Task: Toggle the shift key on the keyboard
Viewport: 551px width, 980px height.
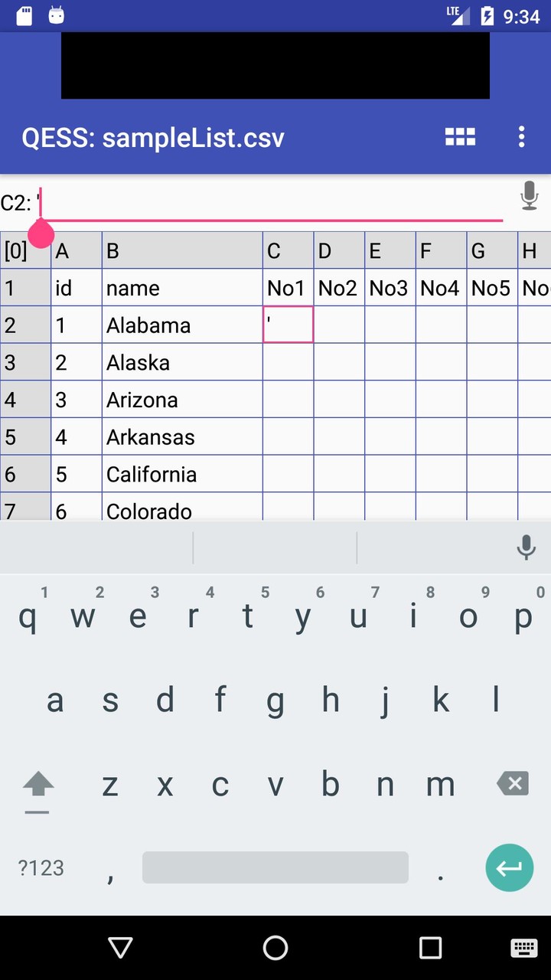Action: 38,785
